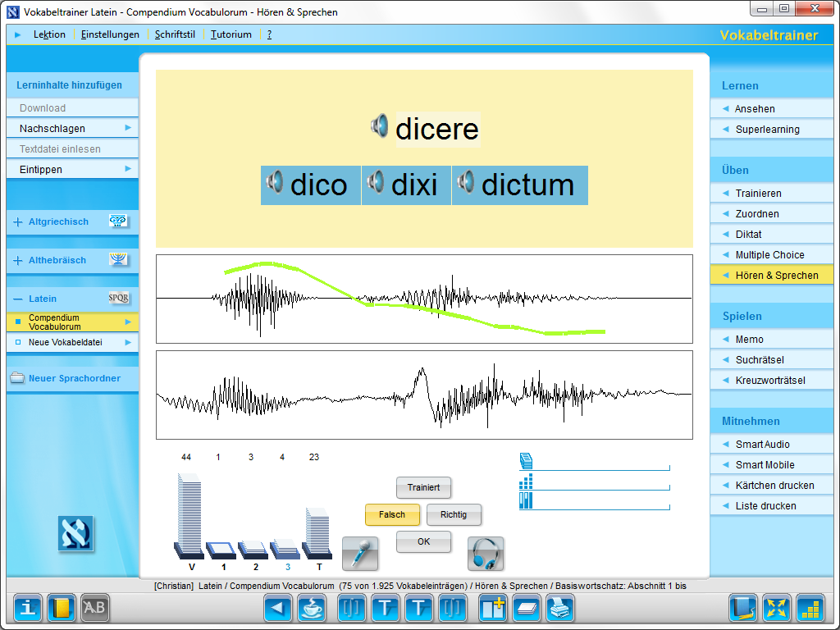The width and height of the screenshot is (840, 630).
Task: Expand the Altgriechisch folder with plus sign
Action: tap(18, 221)
